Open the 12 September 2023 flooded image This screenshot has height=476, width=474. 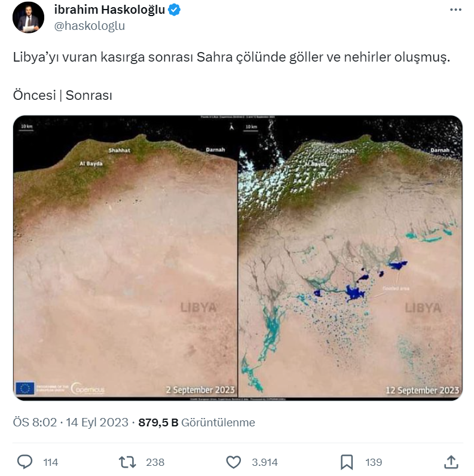[x=350, y=257]
